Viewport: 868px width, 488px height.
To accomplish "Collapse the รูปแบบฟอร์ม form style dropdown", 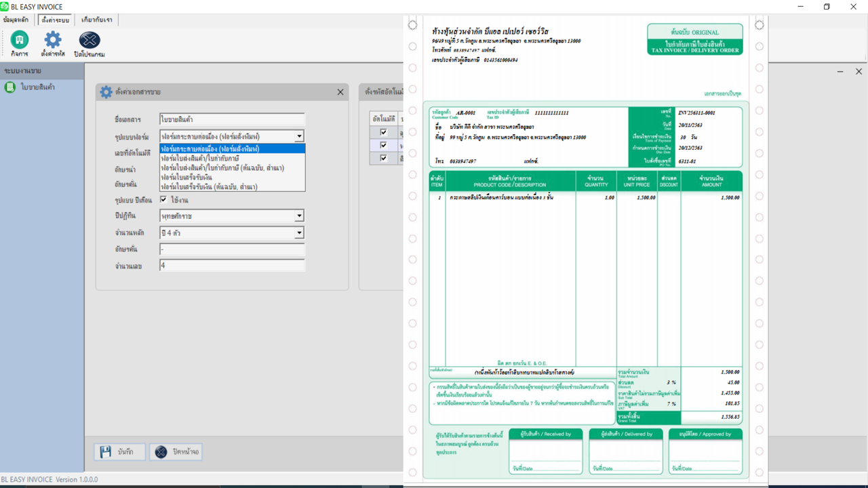I will pos(299,136).
